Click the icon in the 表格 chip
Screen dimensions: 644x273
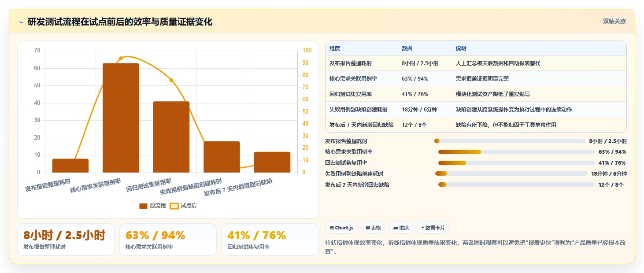368,228
